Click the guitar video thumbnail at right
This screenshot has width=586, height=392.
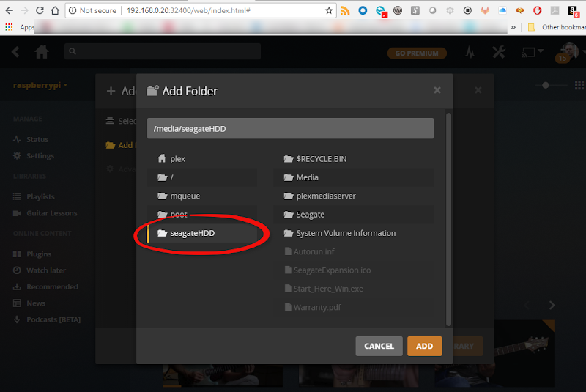(524, 353)
